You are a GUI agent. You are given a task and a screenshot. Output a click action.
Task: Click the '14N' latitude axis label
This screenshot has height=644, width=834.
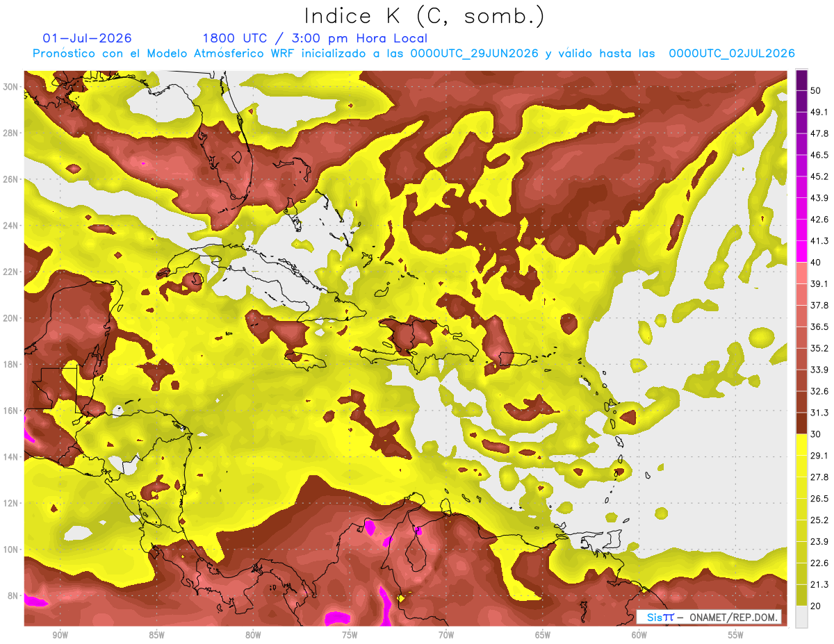[x=10, y=456]
